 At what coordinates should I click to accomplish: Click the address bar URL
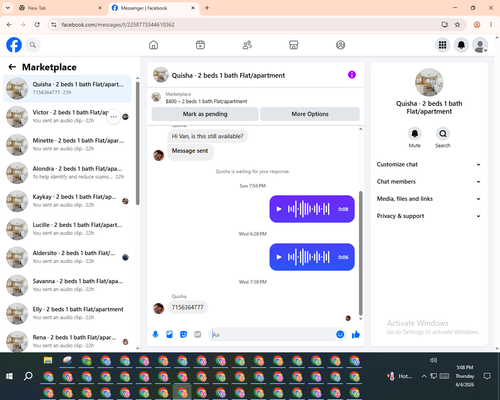tap(118, 25)
